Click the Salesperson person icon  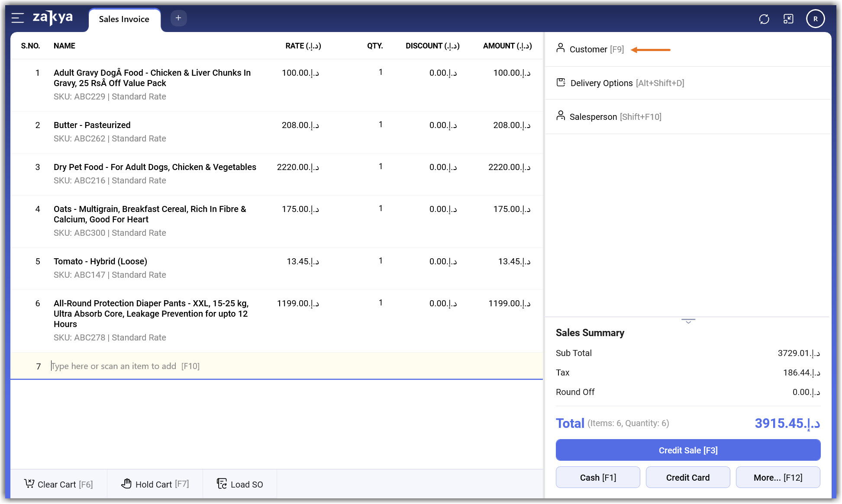click(560, 116)
